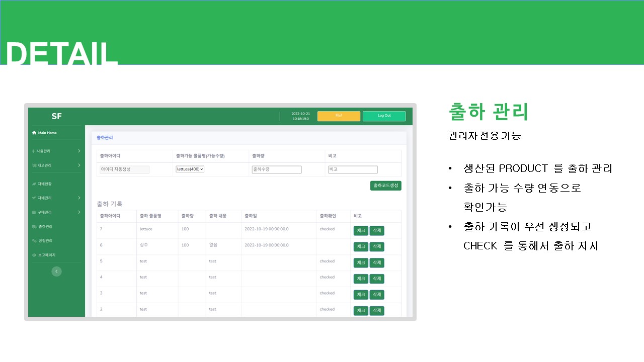Click the 재배관리 sprout icon
This screenshot has width=644, height=362.
tap(34, 198)
